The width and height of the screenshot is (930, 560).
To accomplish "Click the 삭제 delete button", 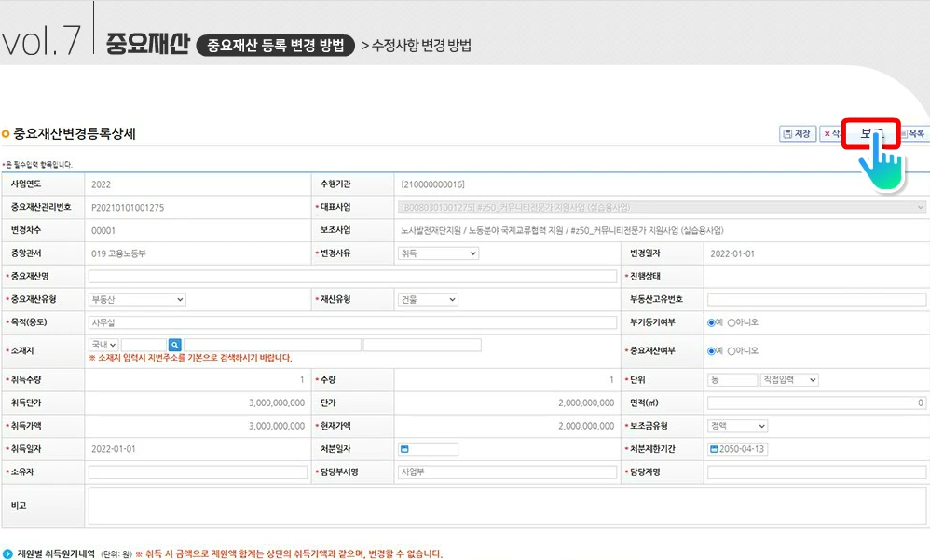I will pyautogui.click(x=831, y=133).
